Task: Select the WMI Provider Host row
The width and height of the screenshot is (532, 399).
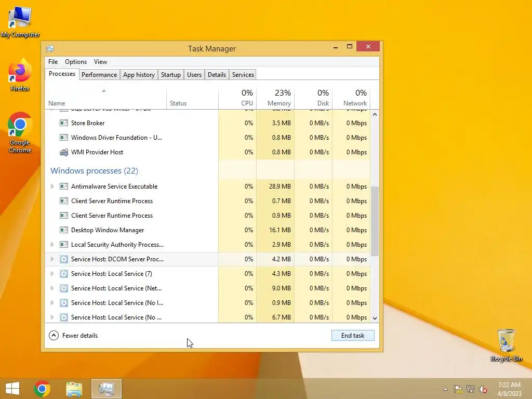Action: [208, 152]
